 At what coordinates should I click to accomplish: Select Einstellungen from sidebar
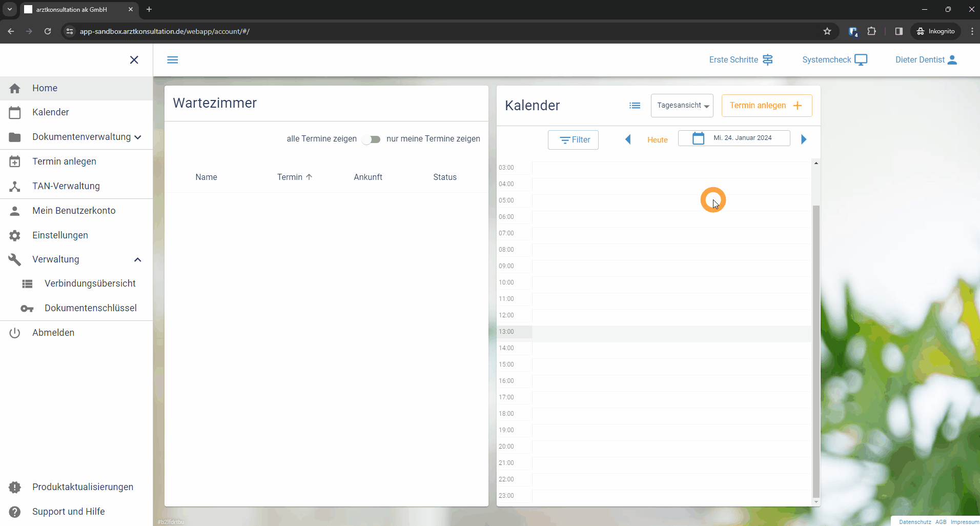click(x=60, y=235)
